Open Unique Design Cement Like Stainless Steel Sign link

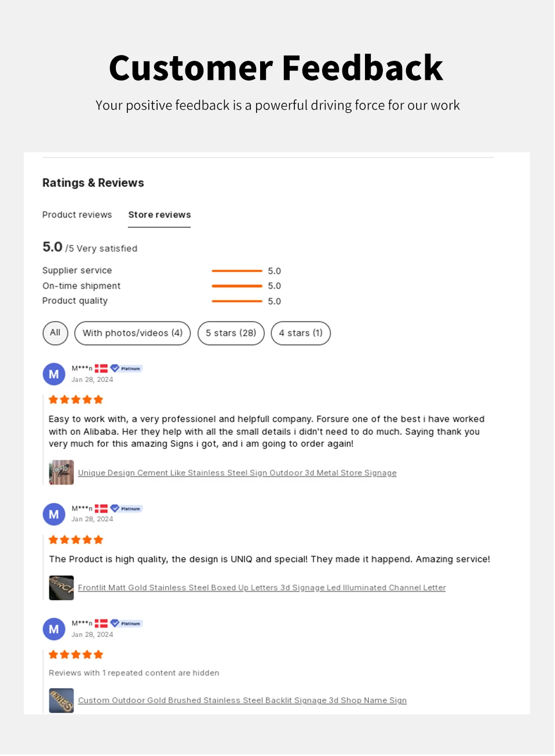(x=238, y=473)
